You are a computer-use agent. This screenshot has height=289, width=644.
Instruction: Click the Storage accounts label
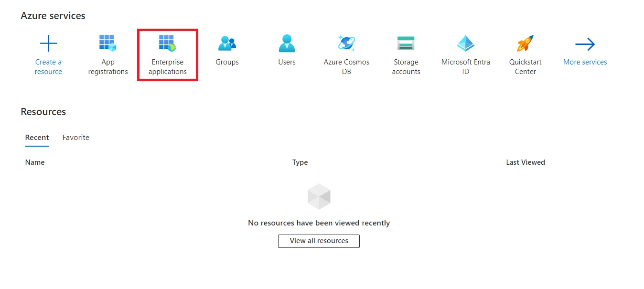point(406,67)
